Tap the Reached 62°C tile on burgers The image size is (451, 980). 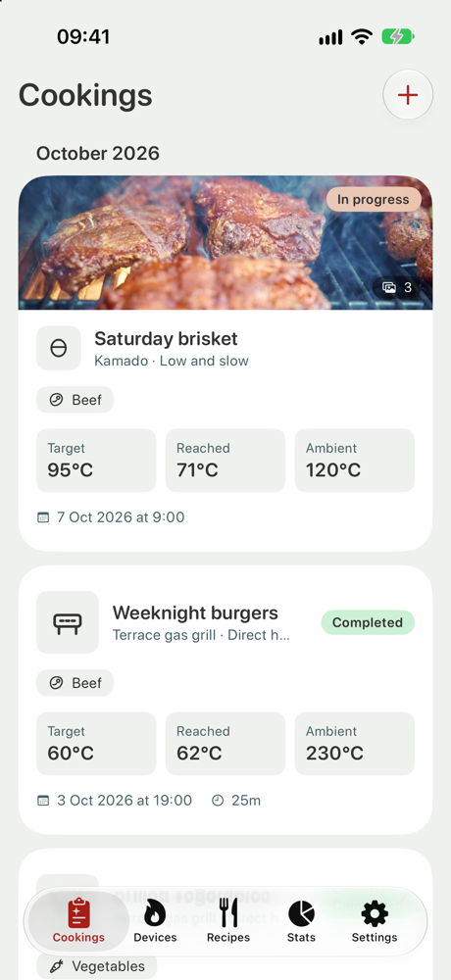click(x=225, y=744)
